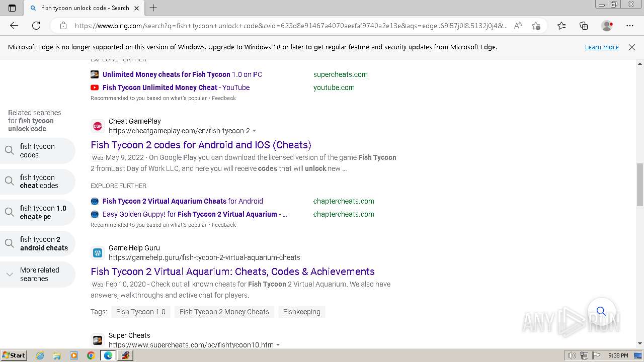Open Fish Tycoon Unlimited Money Cheat YouTube link
This screenshot has height=362, width=644.
tap(176, 87)
